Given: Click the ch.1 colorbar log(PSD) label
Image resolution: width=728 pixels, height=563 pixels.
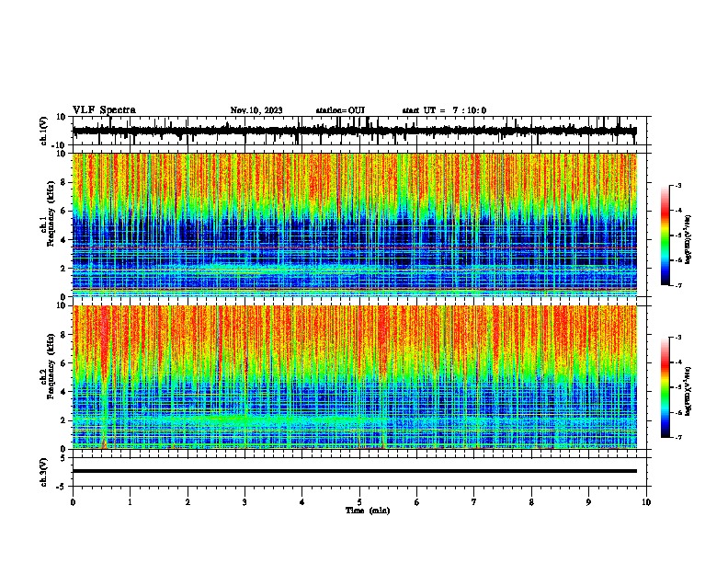Looking at the screenshot, I should click(688, 240).
